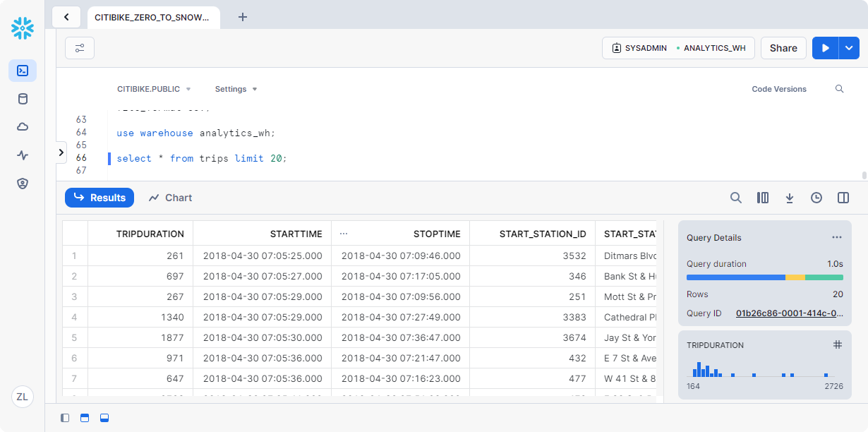This screenshot has height=432, width=868.
Task: Expand the CITIBIKE.PUBLIC schema dropdown
Action: [x=154, y=89]
